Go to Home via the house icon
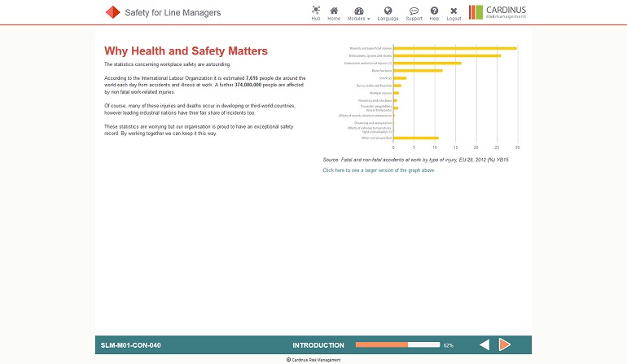627x364 pixels. (x=334, y=13)
